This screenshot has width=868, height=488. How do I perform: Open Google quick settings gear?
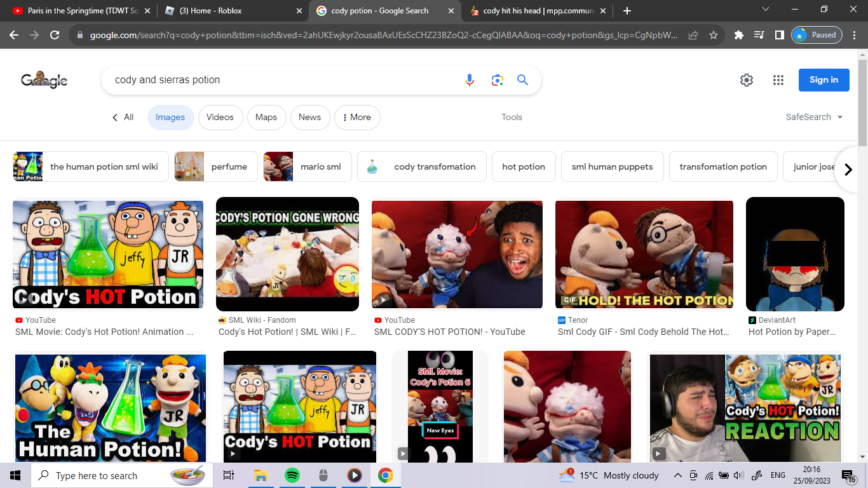[747, 80]
